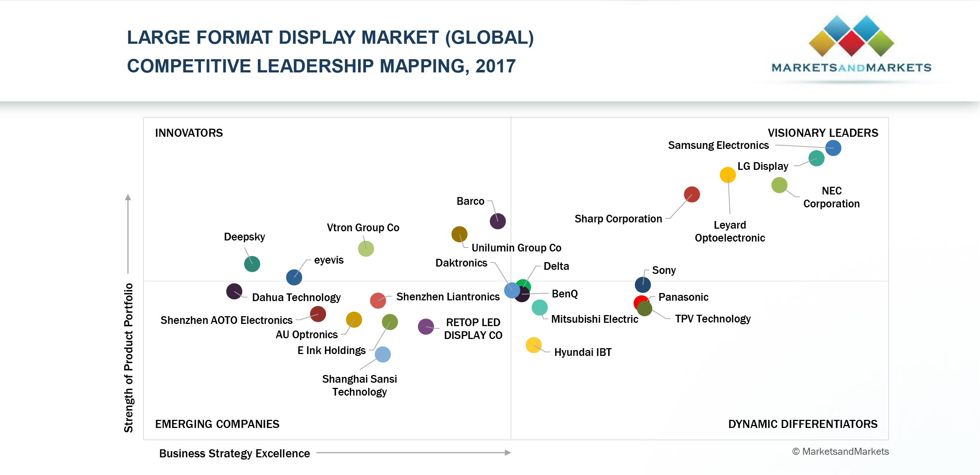This screenshot has height=475, width=980.
Task: Click the Barco dark purple marker
Action: (497, 221)
